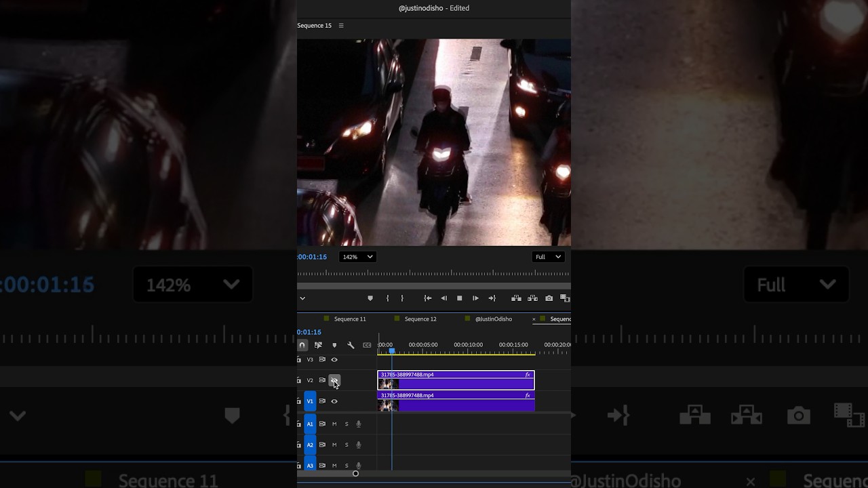This screenshot has height=488, width=868.
Task: Enable voice-over record on A2
Action: pos(359,445)
